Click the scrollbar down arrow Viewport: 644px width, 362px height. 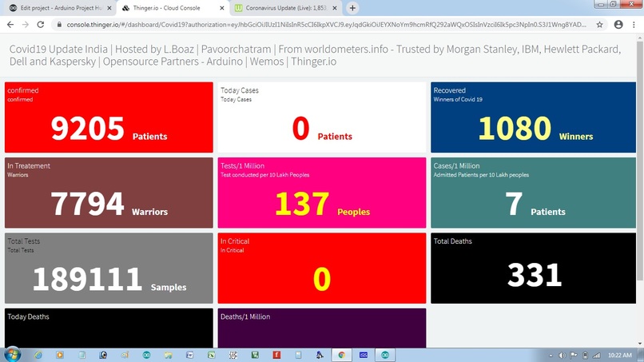click(x=640, y=344)
